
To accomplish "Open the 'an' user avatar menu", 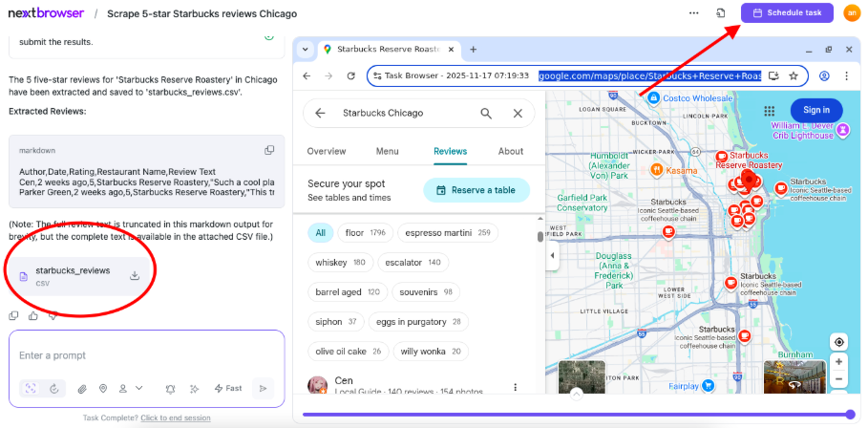I will 852,12.
